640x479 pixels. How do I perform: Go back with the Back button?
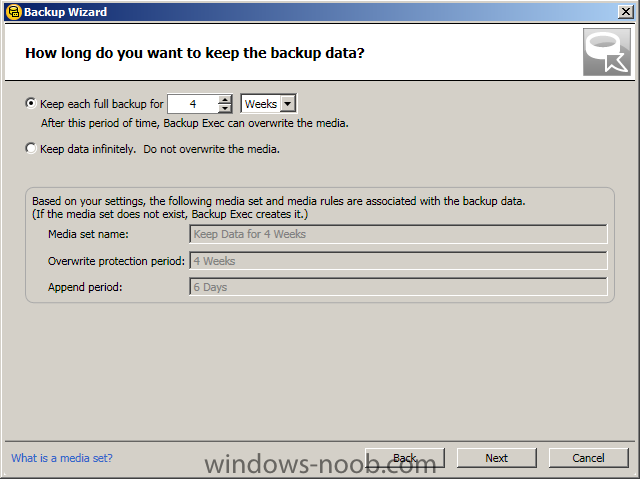point(404,458)
